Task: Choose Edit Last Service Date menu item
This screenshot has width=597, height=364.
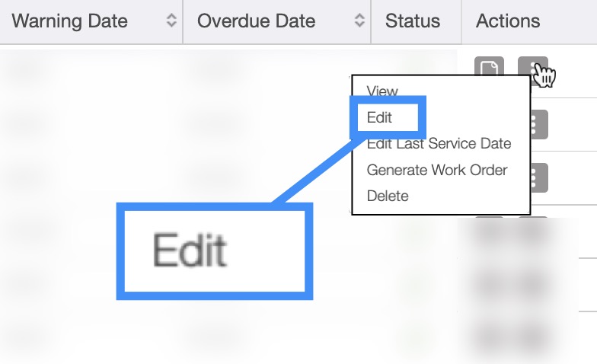Action: pyautogui.click(x=439, y=144)
